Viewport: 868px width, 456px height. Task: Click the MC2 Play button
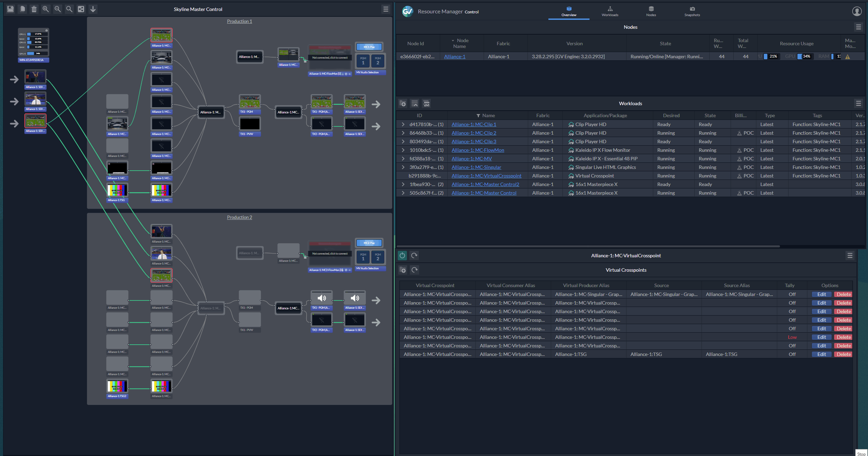[369, 243]
